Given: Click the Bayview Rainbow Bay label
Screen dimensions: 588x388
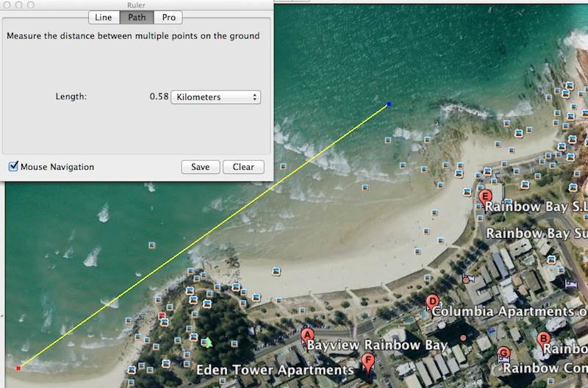Looking at the screenshot, I should click(376, 345).
